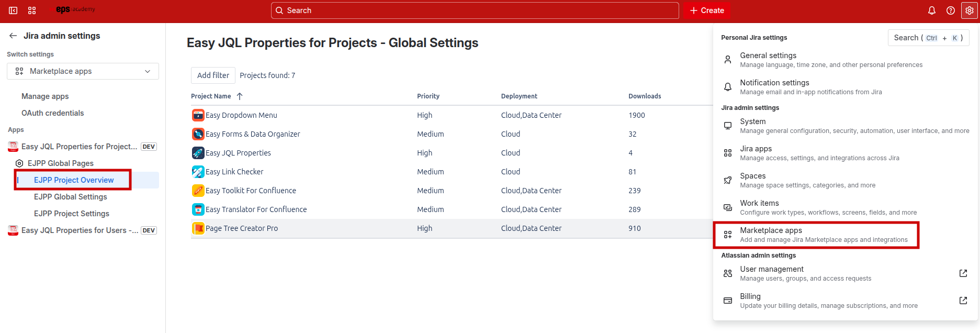Image resolution: width=980 pixels, height=333 pixels.
Task: Open General settings menu entry
Action: pyautogui.click(x=846, y=60)
